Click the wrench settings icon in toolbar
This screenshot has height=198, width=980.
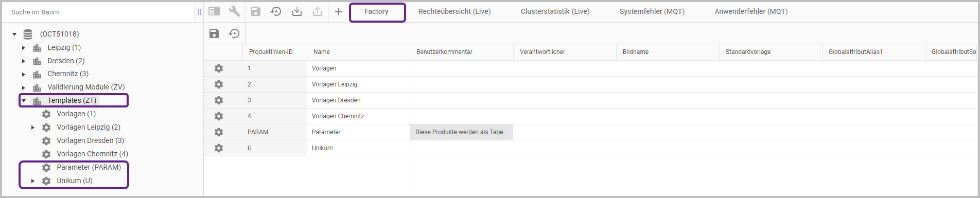[234, 11]
